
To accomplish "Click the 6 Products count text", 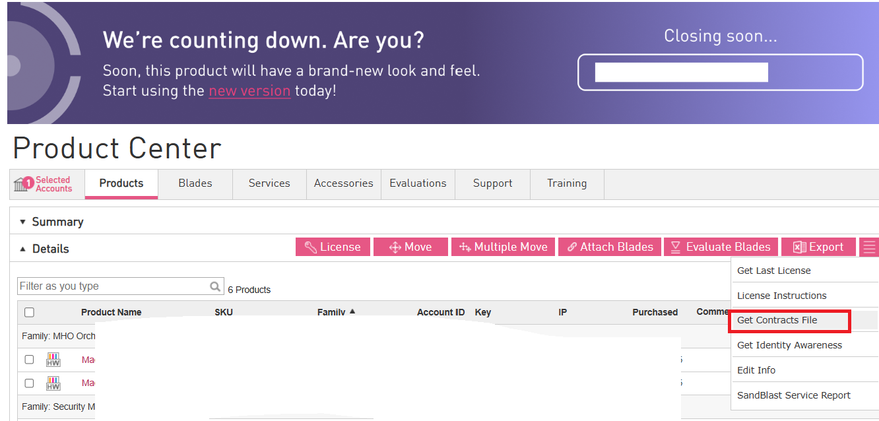I will 249,290.
